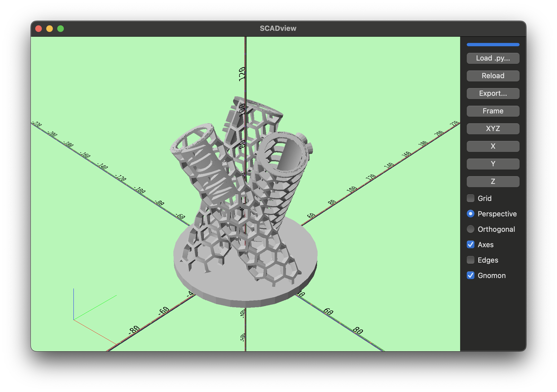Select the X axis view

click(493, 146)
